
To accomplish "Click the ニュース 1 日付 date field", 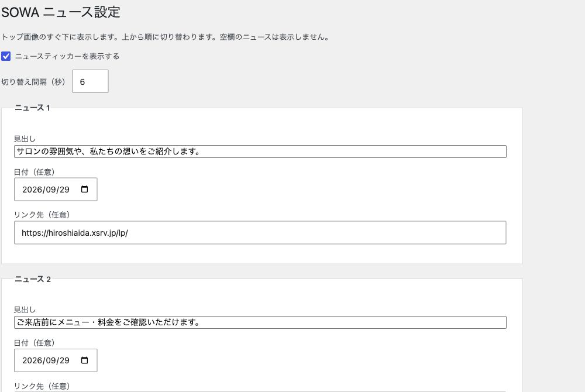I will click(56, 189).
